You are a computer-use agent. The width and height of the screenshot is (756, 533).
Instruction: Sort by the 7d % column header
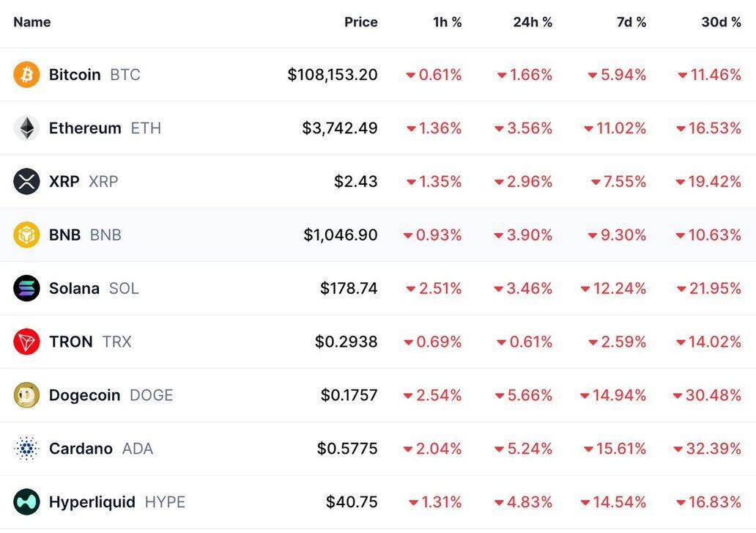pyautogui.click(x=631, y=22)
